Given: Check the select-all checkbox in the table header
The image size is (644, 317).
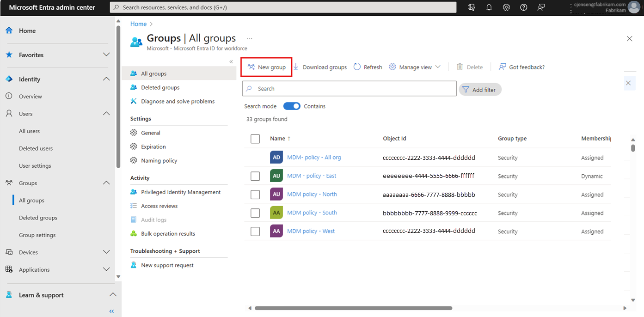Looking at the screenshot, I should point(255,139).
